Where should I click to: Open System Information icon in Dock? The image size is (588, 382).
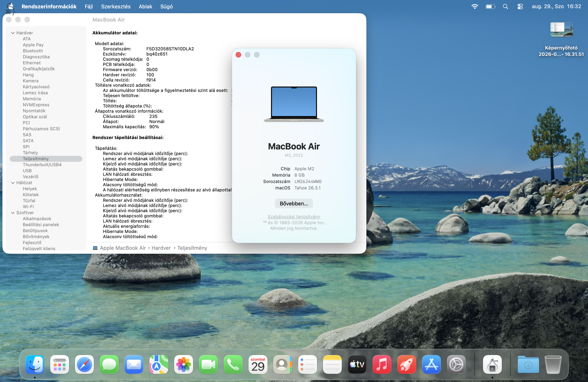pyautogui.click(x=492, y=364)
